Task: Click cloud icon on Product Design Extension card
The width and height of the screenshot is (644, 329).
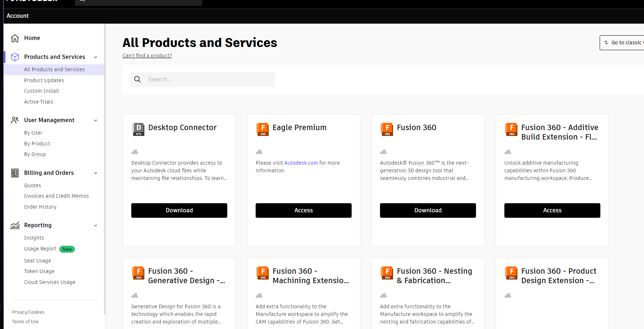Action: coord(508,296)
